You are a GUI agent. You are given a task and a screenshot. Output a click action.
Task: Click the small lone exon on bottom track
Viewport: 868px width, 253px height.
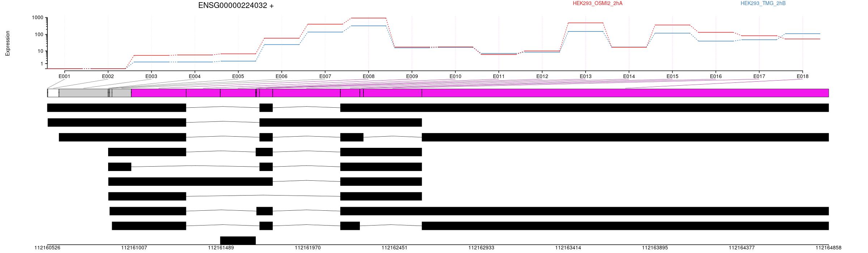[238, 240]
